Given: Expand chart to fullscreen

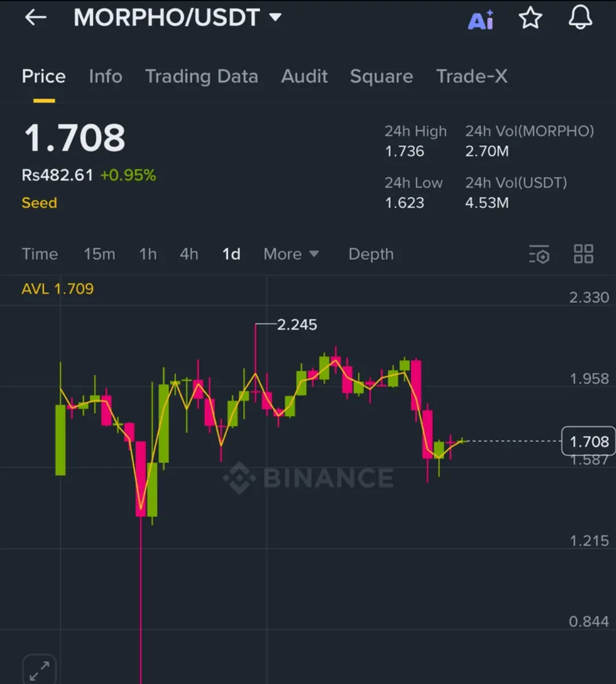Looking at the screenshot, I should (39, 669).
